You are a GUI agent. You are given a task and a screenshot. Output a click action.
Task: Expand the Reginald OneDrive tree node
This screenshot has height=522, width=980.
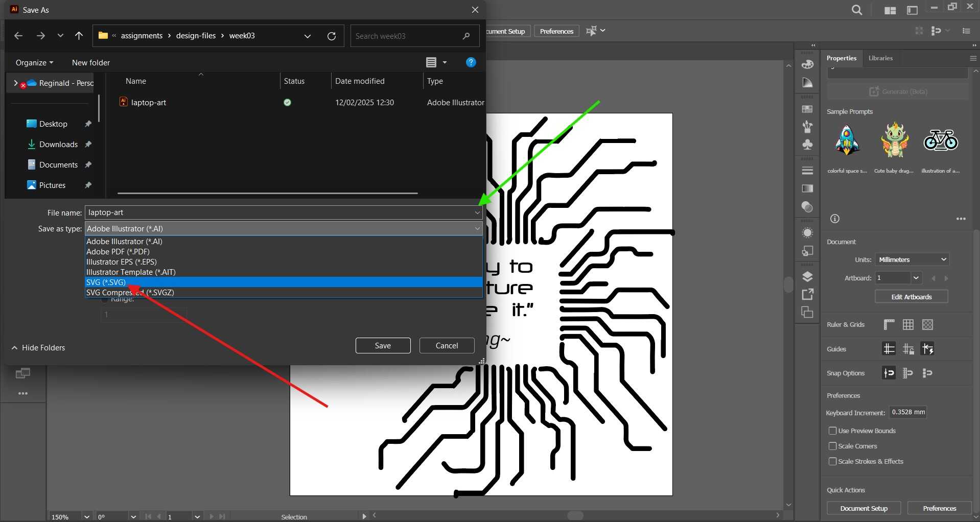pyautogui.click(x=15, y=83)
